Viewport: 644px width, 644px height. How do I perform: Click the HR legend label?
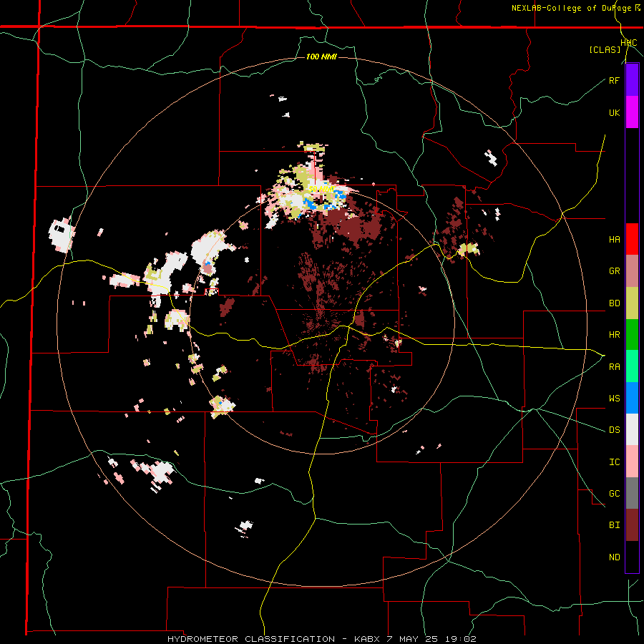614,335
